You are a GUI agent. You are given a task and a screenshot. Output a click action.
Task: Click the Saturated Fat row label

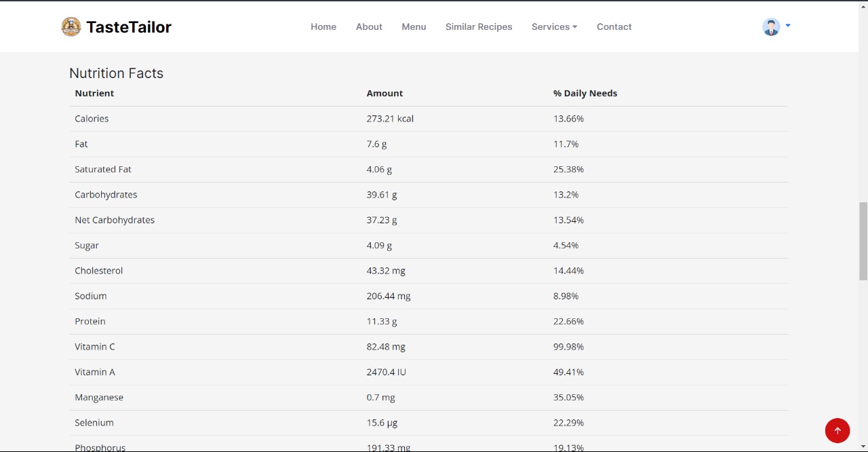(x=103, y=169)
